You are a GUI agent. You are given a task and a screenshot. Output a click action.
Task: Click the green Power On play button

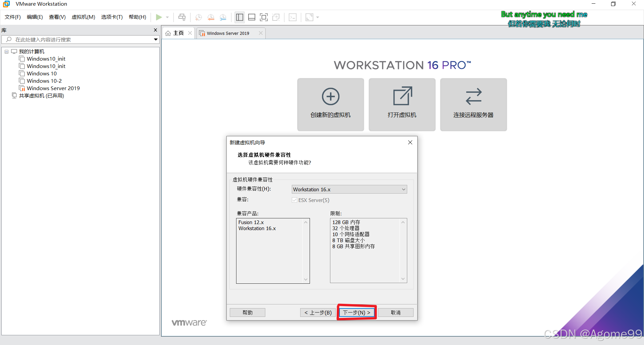(159, 17)
